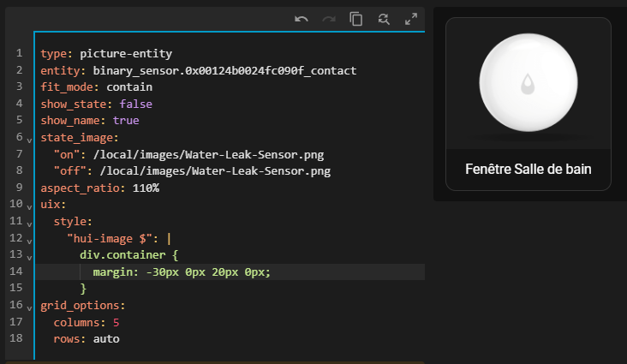Fold the hui-image block on line 12
Screen dimensions: 627x364
click(x=29, y=240)
